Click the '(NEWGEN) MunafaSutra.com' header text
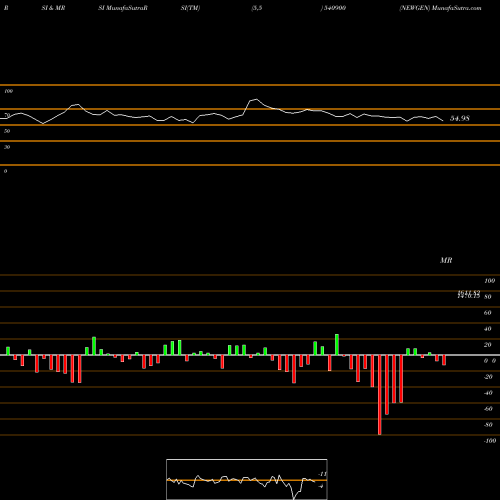Viewport: 500px width, 500px height. pos(440,8)
